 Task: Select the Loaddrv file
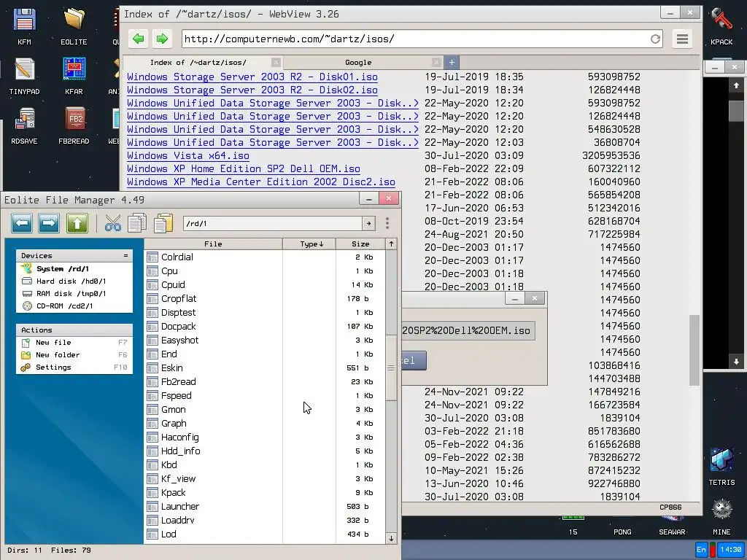coord(264,520)
